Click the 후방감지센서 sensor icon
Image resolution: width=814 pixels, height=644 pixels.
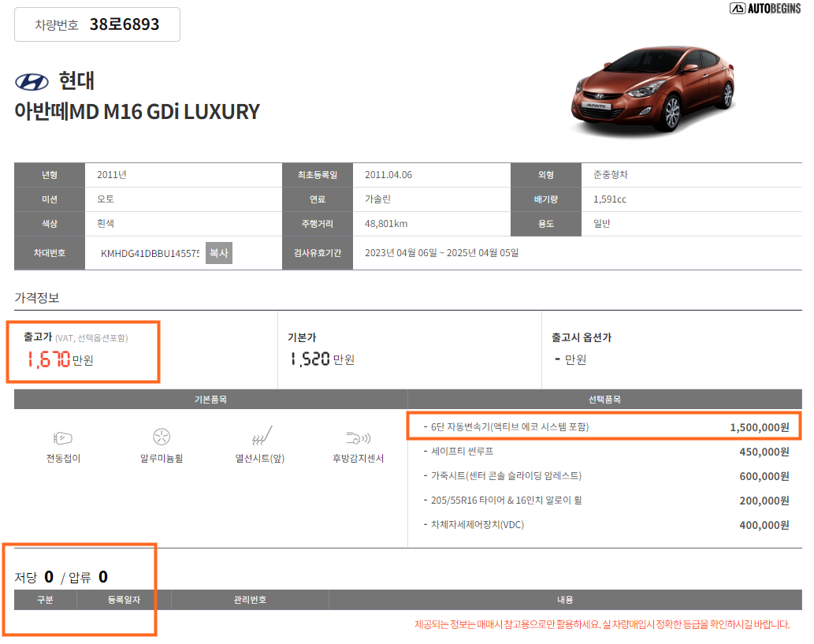pyautogui.click(x=359, y=437)
